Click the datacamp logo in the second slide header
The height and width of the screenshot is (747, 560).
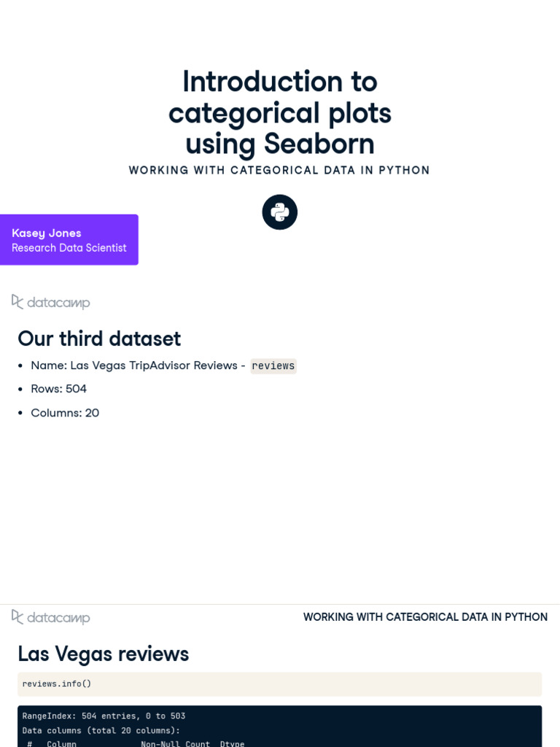point(51,617)
